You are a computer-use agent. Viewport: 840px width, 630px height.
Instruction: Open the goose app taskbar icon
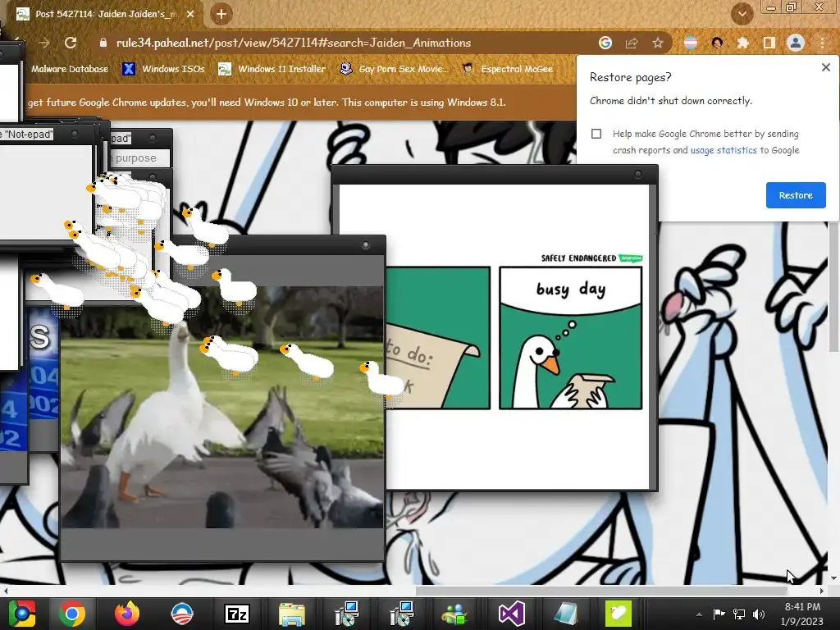pos(619,614)
